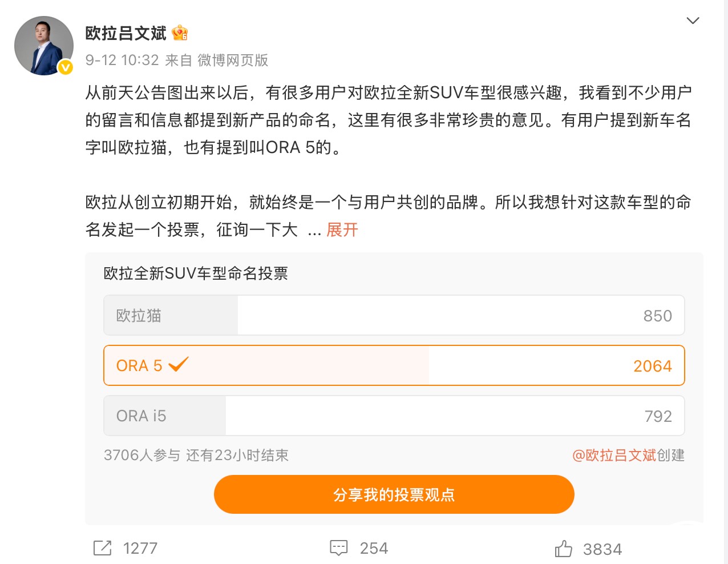Screen dimensions: 728x564
Task: Select the ORA 5 poll option
Action: pyautogui.click(x=394, y=365)
